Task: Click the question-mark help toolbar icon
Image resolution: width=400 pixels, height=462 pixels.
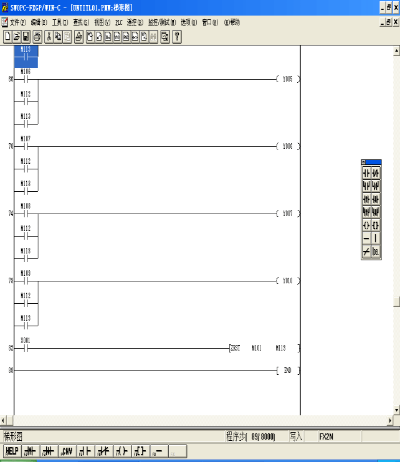Action: [x=177, y=37]
